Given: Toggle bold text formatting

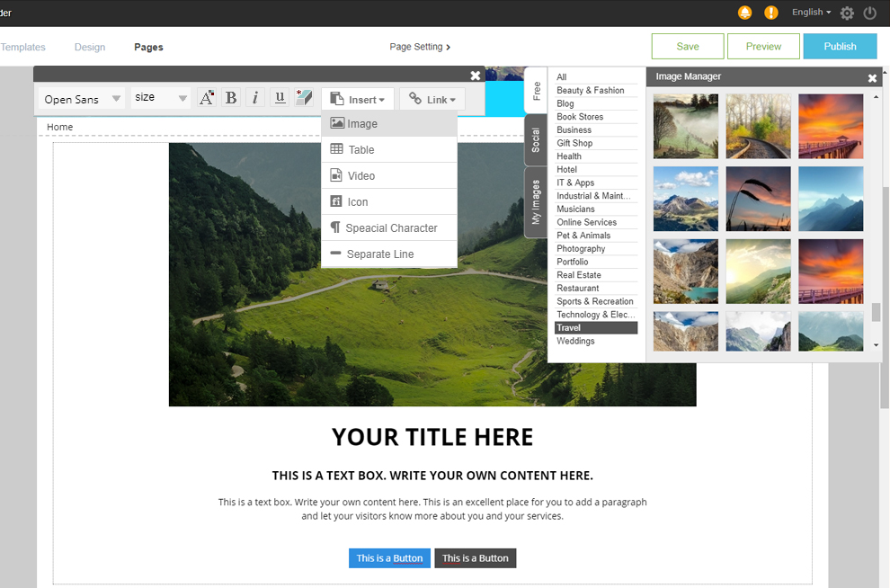Looking at the screenshot, I should click(231, 98).
